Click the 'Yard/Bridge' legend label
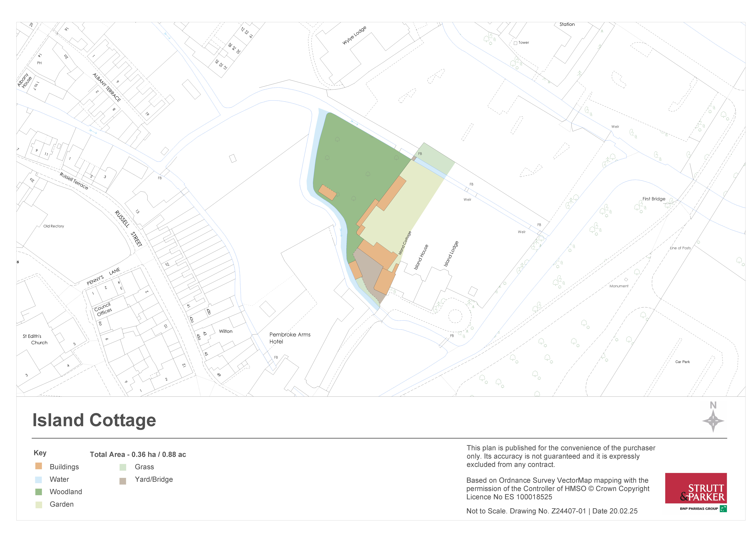This screenshot has width=756, height=534. [154, 479]
